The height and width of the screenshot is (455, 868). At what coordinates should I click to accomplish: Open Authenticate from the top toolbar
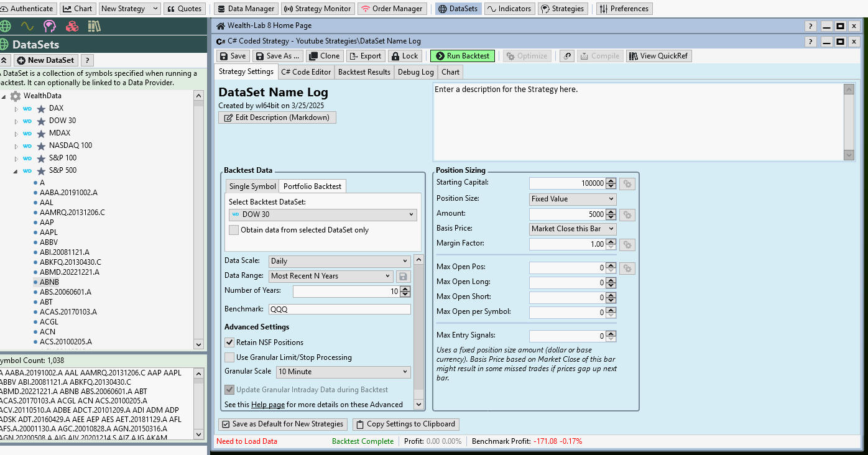coord(27,9)
